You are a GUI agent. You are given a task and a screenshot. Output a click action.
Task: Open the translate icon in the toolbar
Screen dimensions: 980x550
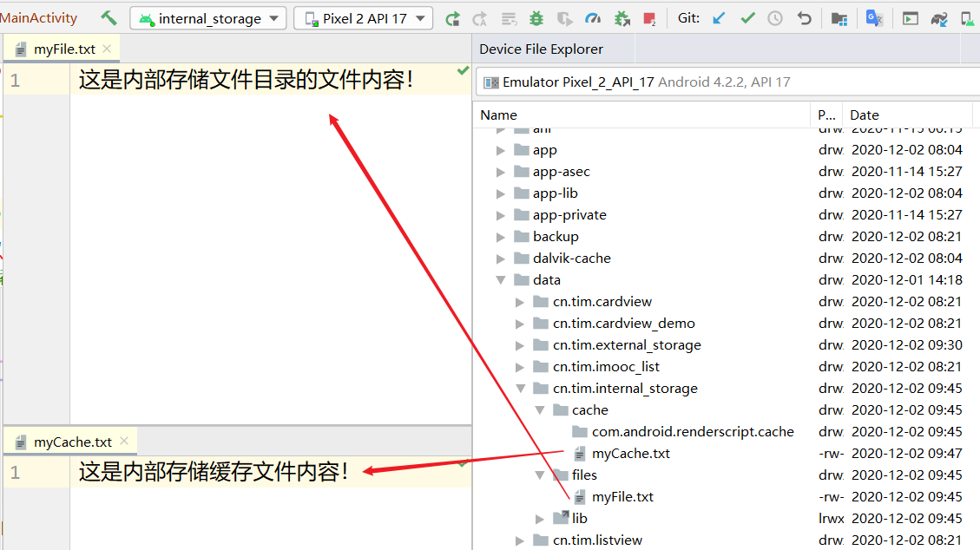tap(874, 18)
